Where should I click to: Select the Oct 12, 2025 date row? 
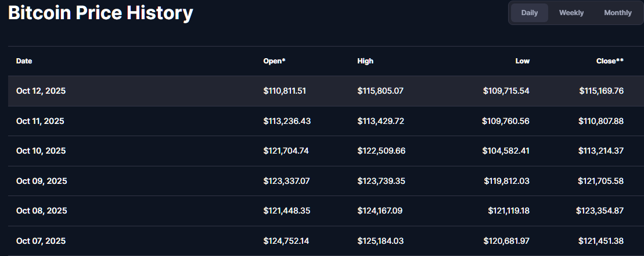pyautogui.click(x=41, y=91)
